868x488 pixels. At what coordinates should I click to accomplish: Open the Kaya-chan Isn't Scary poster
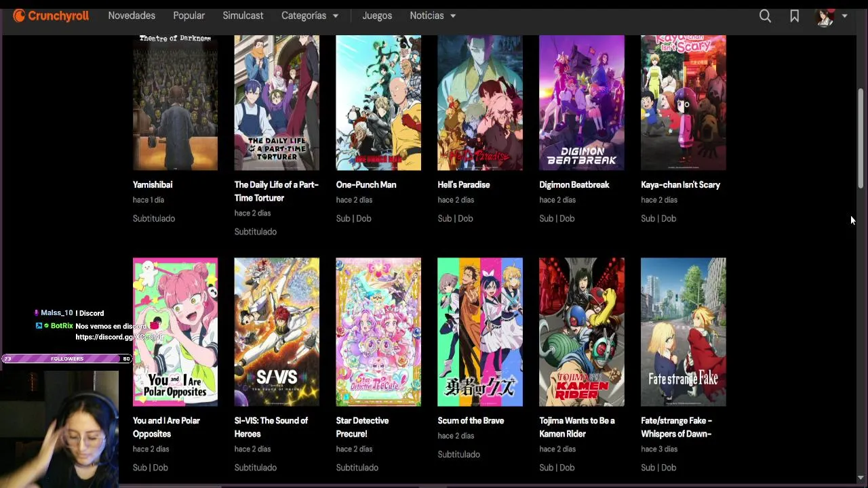coord(684,102)
